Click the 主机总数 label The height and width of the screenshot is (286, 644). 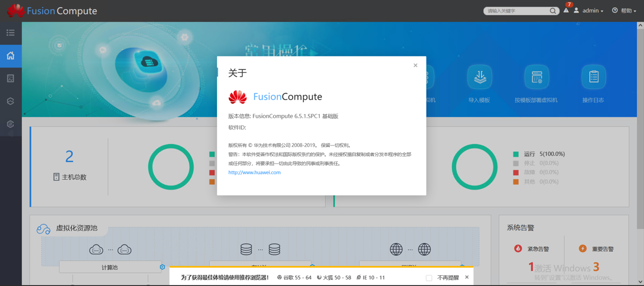coord(74,177)
